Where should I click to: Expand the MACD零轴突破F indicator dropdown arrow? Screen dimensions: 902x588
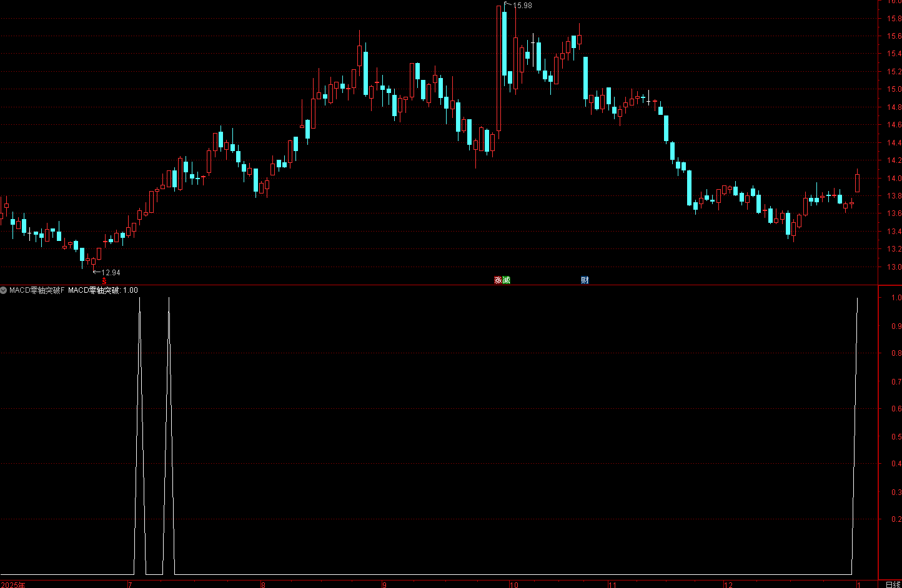pos(4,290)
